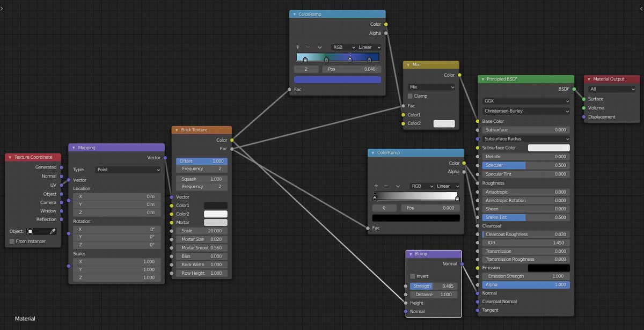Open the upper ColorRamp Linear interpolation dropdown
Screen dimensions: 644x330
click(369, 47)
